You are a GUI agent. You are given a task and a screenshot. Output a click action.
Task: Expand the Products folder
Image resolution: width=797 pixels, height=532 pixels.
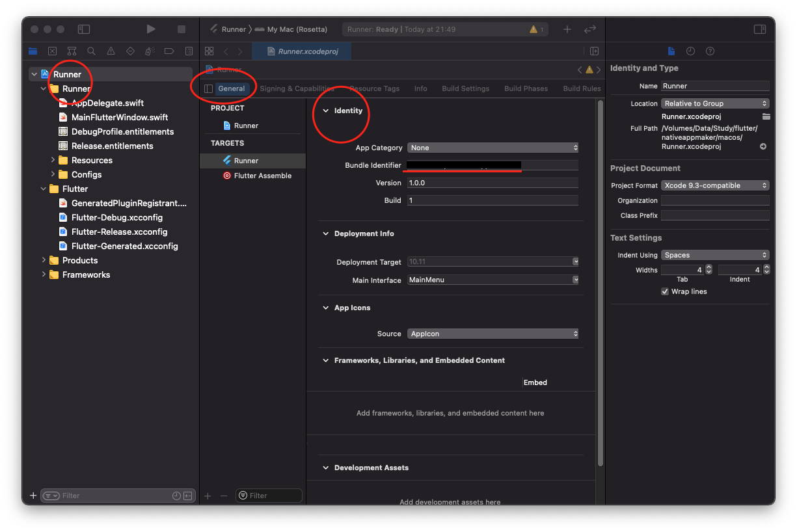(x=44, y=260)
